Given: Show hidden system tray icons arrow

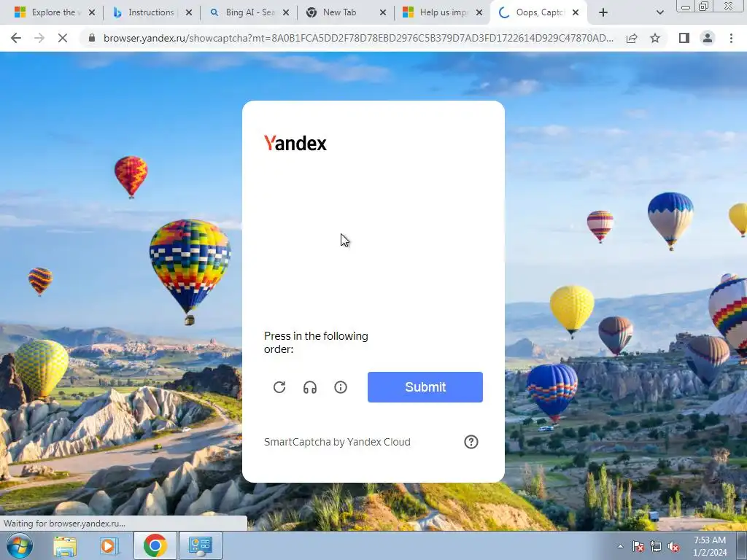Looking at the screenshot, I should [620, 546].
